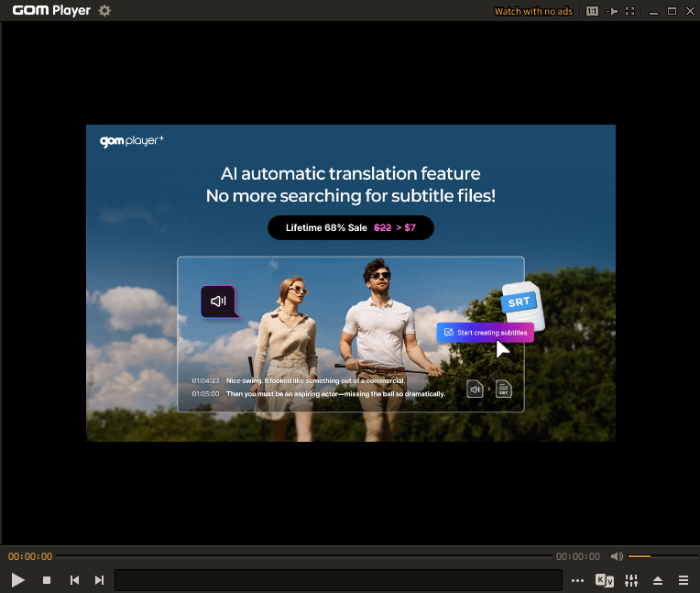Stop playback with the Stop button
Viewport: 700px width, 593px height.
coord(47,580)
